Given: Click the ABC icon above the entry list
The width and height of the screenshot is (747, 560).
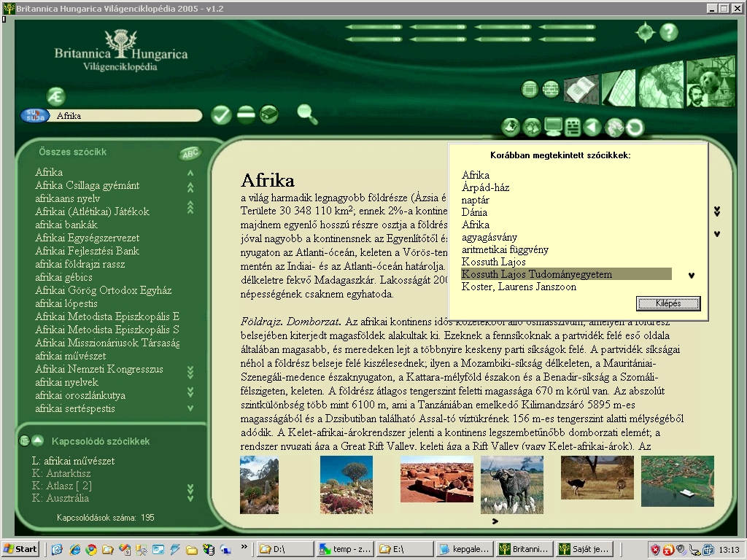Looking at the screenshot, I should tap(190, 153).
